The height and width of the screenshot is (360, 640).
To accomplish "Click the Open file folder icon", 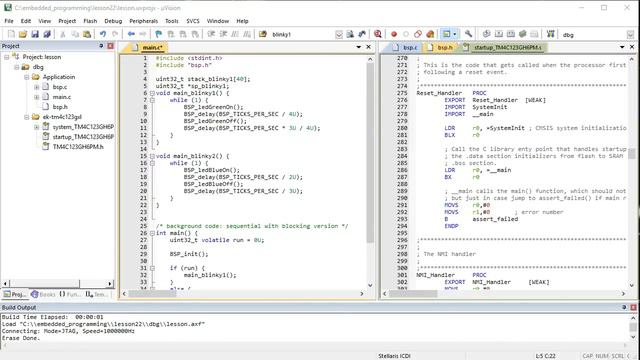I will [x=23, y=34].
